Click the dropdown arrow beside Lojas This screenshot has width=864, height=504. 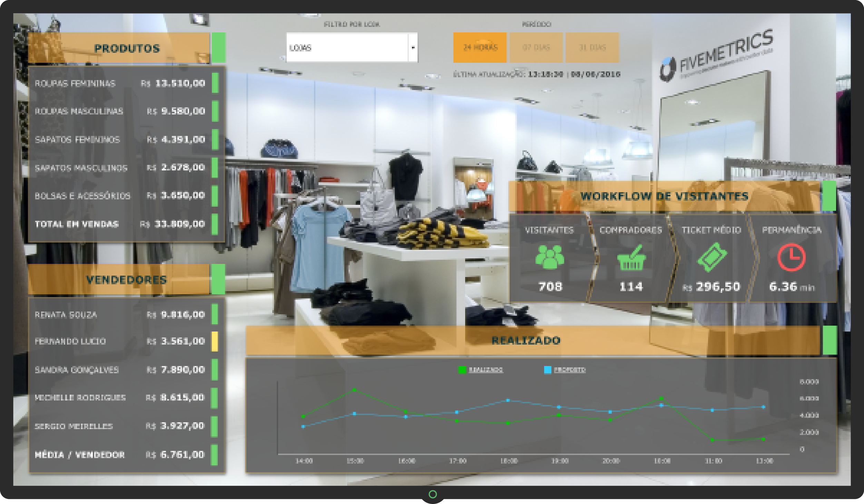(413, 48)
